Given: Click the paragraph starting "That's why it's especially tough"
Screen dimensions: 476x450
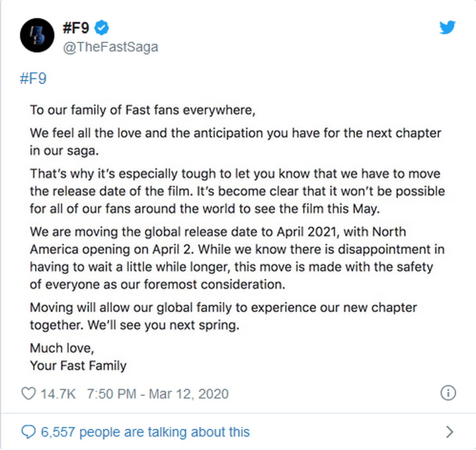Looking at the screenshot, I should point(236,192).
